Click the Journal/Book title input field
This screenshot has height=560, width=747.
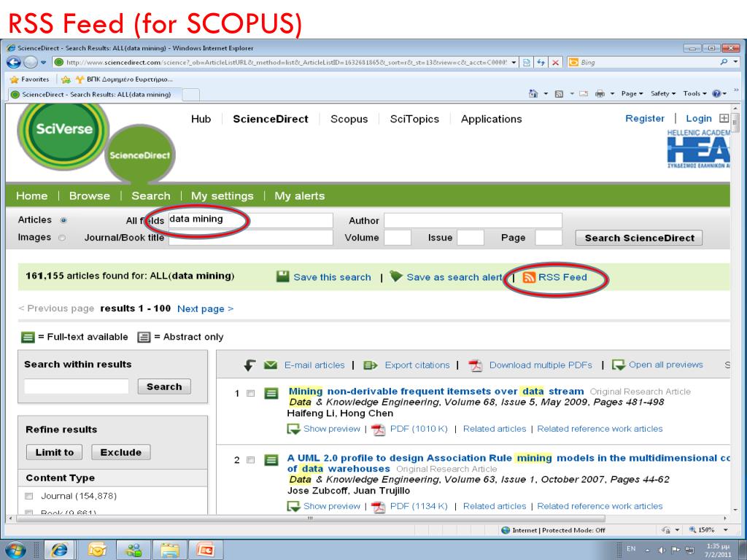[251, 238]
